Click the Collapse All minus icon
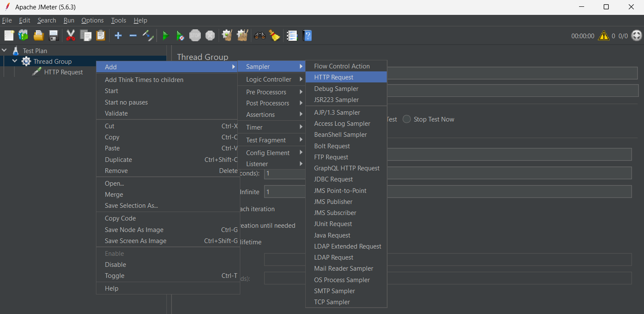Viewport: 644px width, 314px height. pyautogui.click(x=133, y=36)
